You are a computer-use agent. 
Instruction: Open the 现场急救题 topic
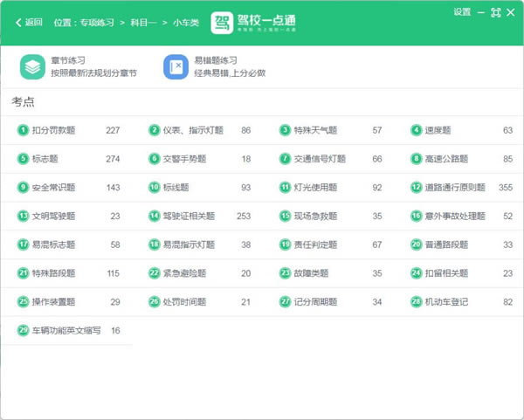click(x=315, y=216)
